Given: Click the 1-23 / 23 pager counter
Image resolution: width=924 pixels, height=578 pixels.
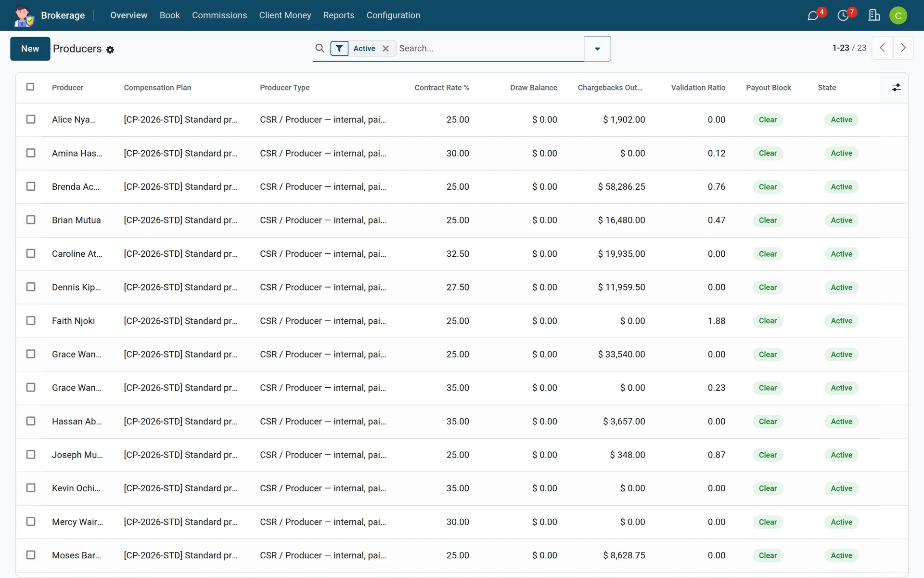Looking at the screenshot, I should tap(849, 48).
